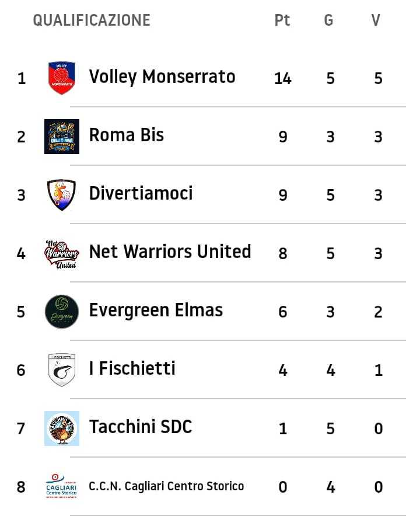420x523 pixels.
Task: Sort by the Pt column header
Action: (282, 20)
